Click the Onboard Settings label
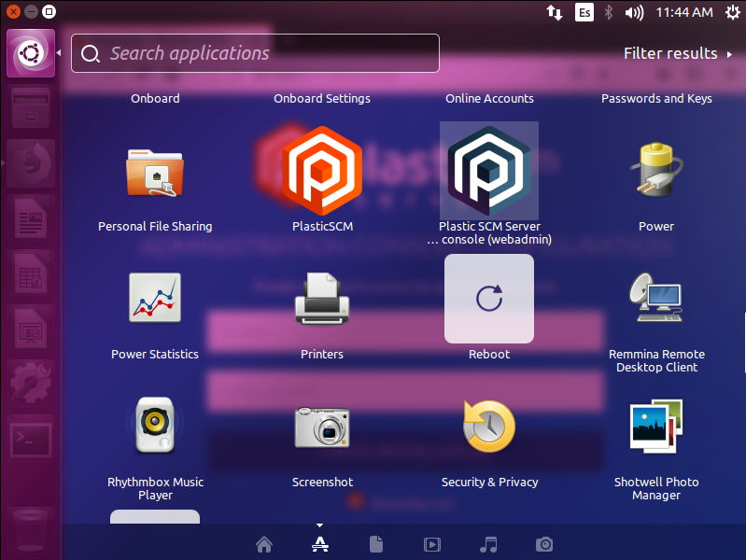The image size is (746, 560). click(x=321, y=99)
